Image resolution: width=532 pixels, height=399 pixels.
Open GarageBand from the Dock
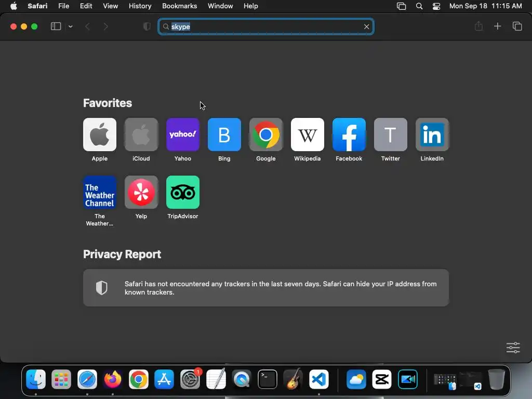[x=293, y=379]
